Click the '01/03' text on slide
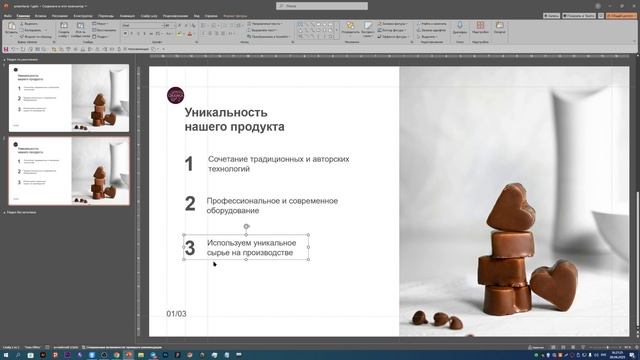This screenshot has width=640, height=360. [x=176, y=313]
